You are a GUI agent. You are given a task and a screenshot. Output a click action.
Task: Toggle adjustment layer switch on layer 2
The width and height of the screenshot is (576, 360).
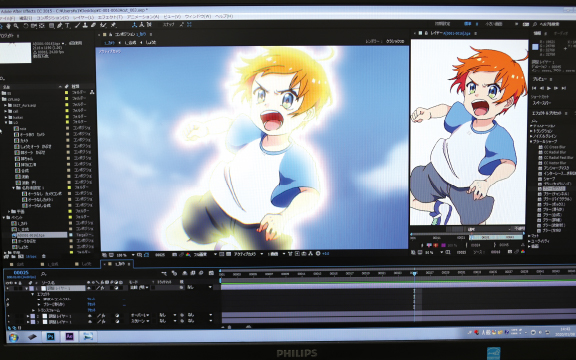[117, 316]
